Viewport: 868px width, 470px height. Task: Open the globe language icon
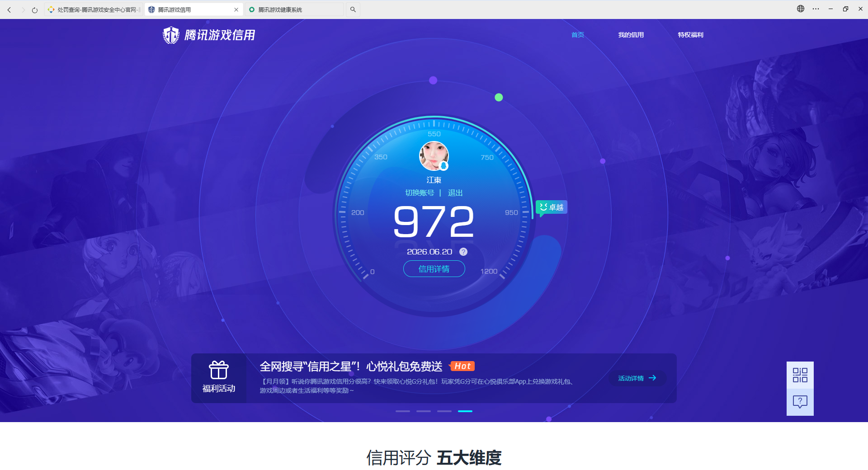(x=801, y=9)
